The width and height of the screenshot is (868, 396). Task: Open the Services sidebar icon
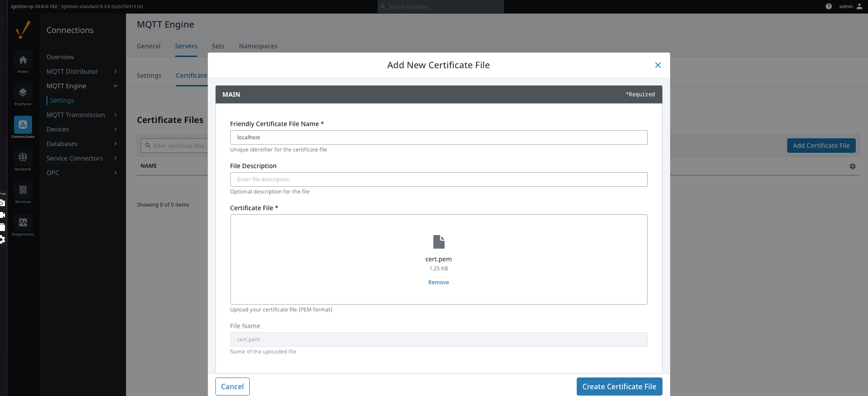(x=23, y=190)
